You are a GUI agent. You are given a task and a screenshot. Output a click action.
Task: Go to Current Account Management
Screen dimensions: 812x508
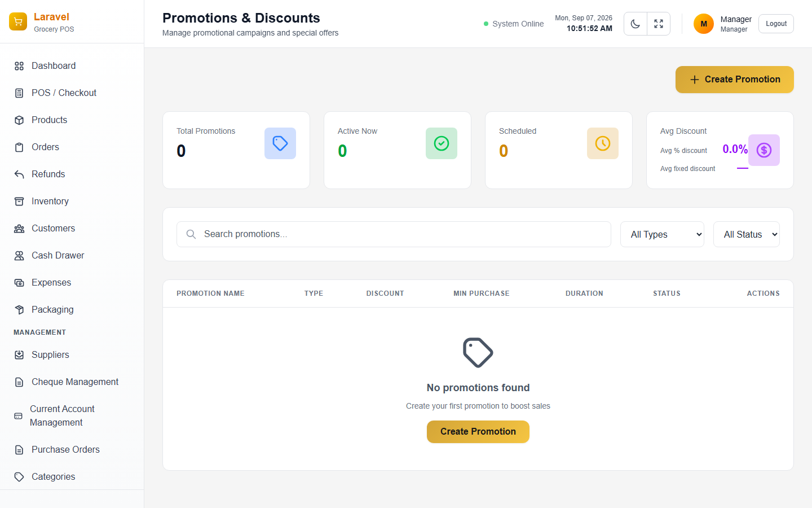pos(72,416)
